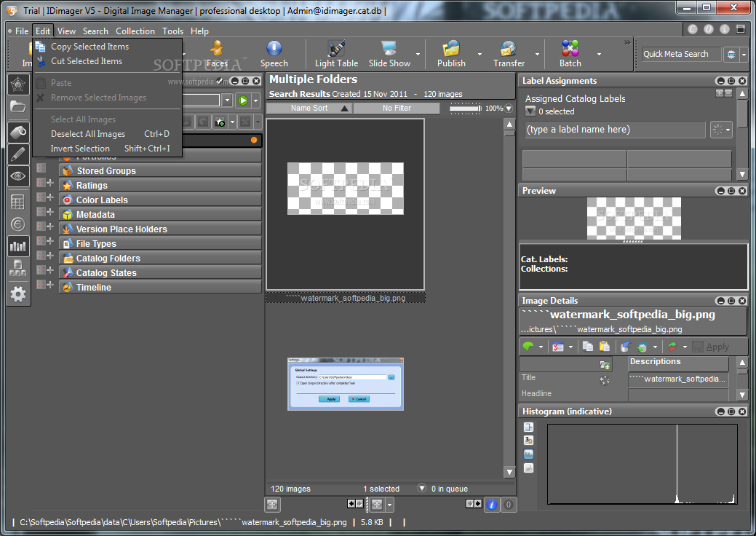This screenshot has width=756, height=536.
Task: Click the Speech toolbar icon
Action: point(274,54)
